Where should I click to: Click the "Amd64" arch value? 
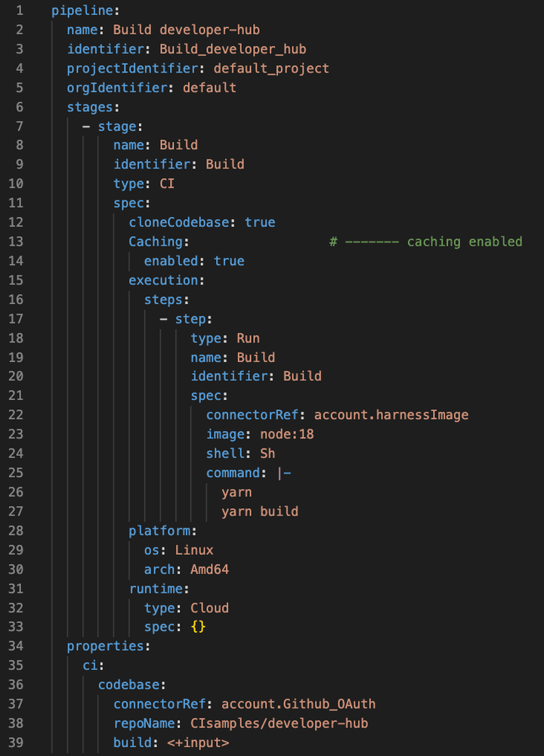click(209, 569)
